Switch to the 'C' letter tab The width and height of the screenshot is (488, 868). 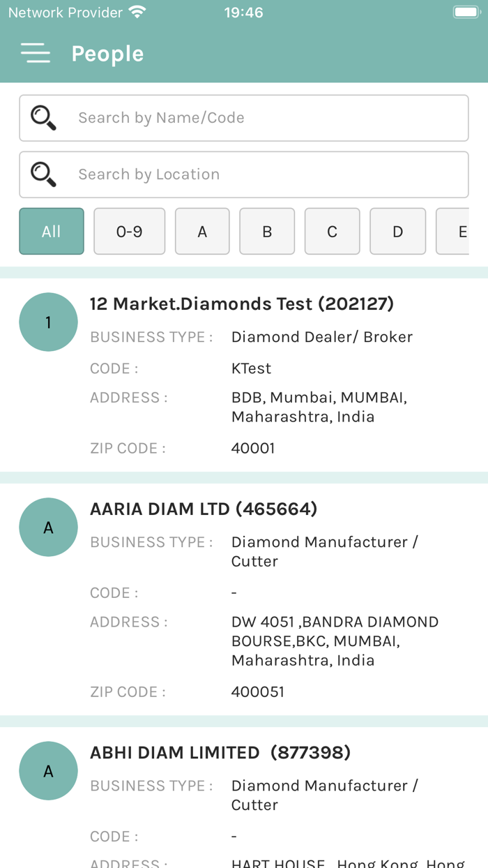coord(332,231)
